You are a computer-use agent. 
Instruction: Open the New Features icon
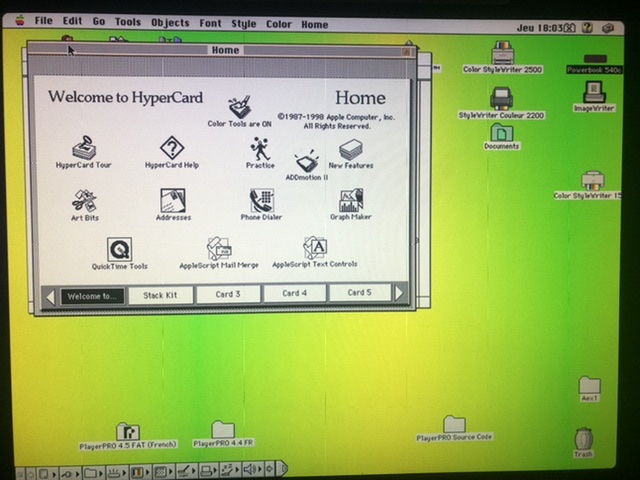coord(350,150)
